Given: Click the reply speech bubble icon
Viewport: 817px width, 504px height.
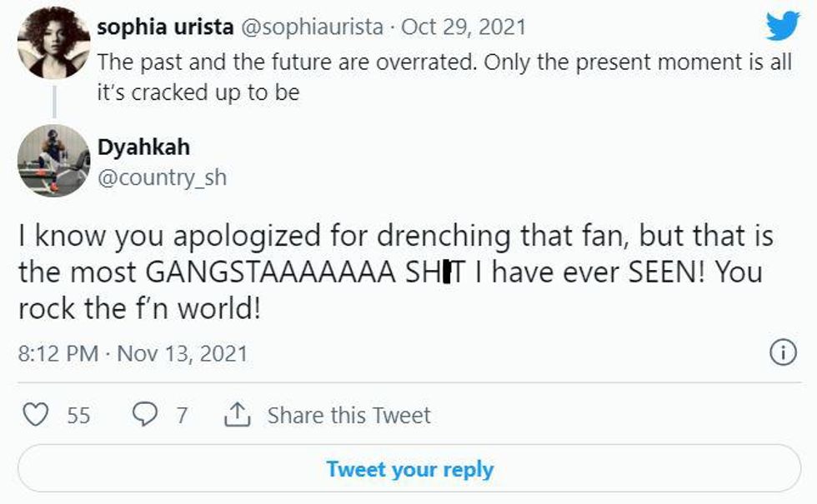Looking at the screenshot, I should pyautogui.click(x=145, y=414).
